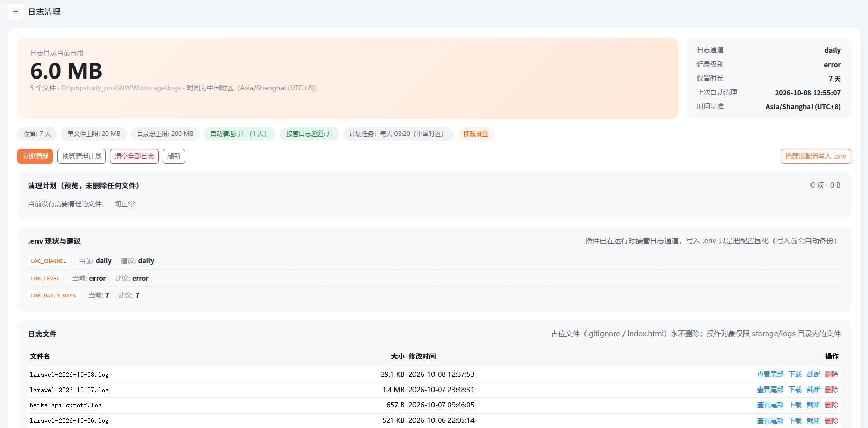Download laravel-2026-10-07.log
868x428 pixels.
pos(795,390)
